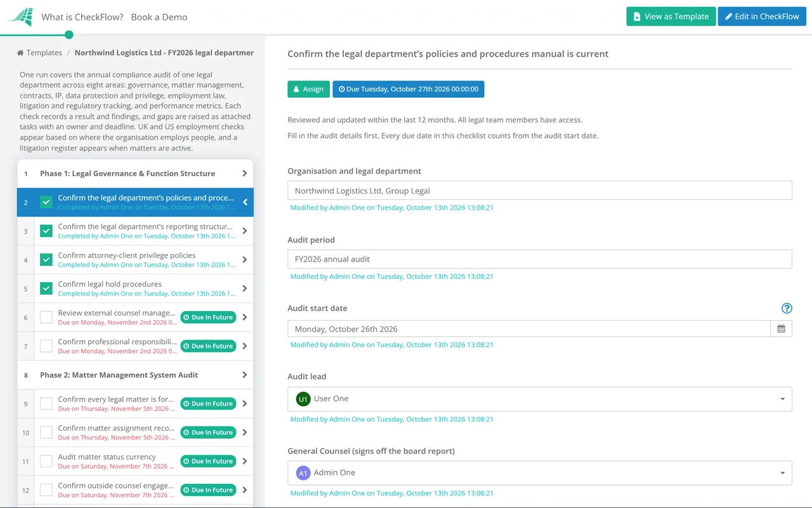Click the Due Tuesday, October 27th date button
Image resolution: width=812 pixels, height=508 pixels.
point(408,89)
